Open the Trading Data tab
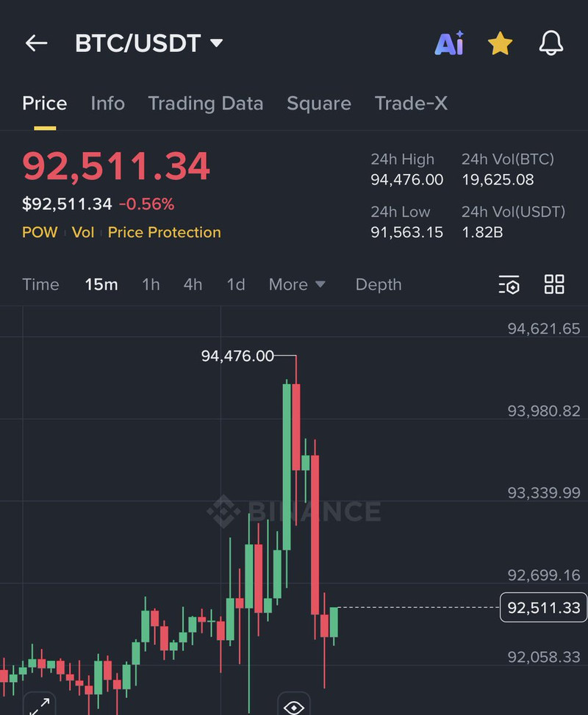588x715 pixels. click(x=206, y=104)
